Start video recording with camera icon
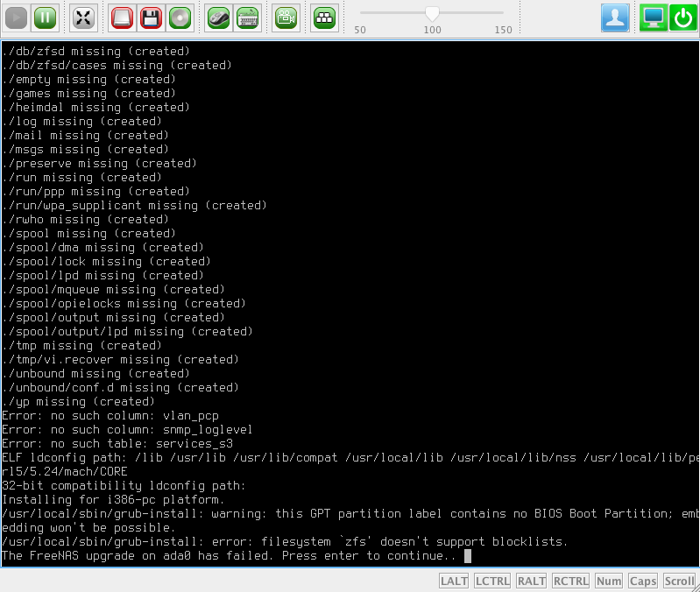 [286, 18]
